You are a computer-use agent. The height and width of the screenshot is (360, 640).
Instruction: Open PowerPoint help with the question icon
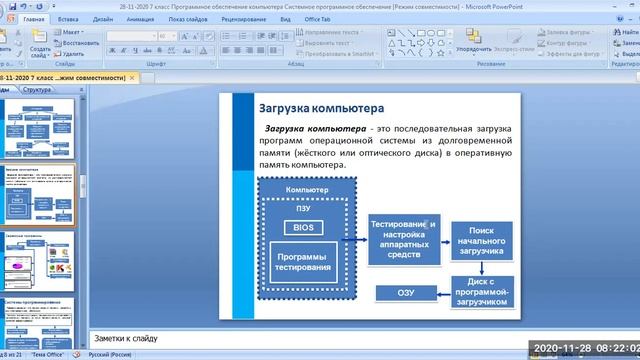620,19
